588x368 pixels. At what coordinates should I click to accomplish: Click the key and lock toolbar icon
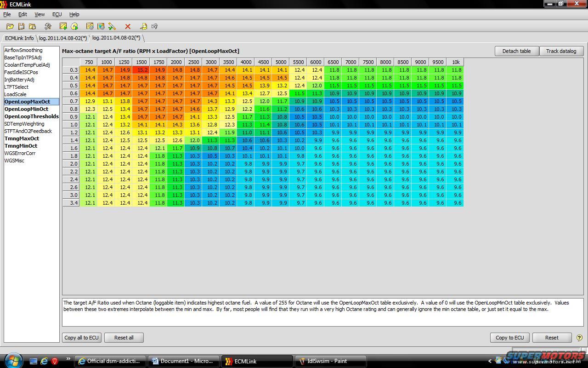[x=143, y=27]
